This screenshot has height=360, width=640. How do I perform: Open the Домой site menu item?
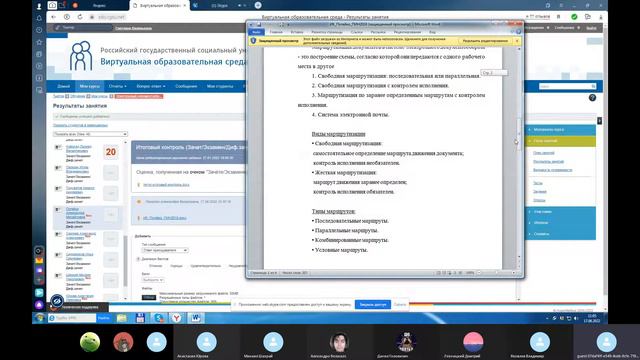point(63,86)
